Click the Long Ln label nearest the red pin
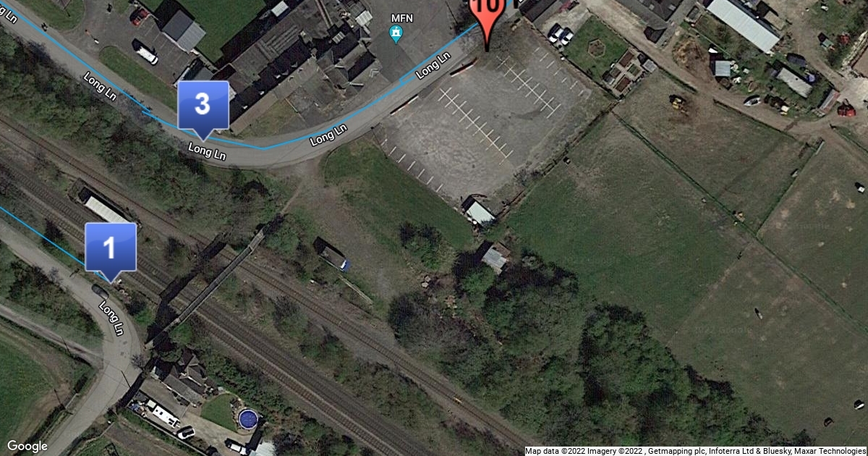Image resolution: width=868 pixels, height=456 pixels. pos(433,66)
